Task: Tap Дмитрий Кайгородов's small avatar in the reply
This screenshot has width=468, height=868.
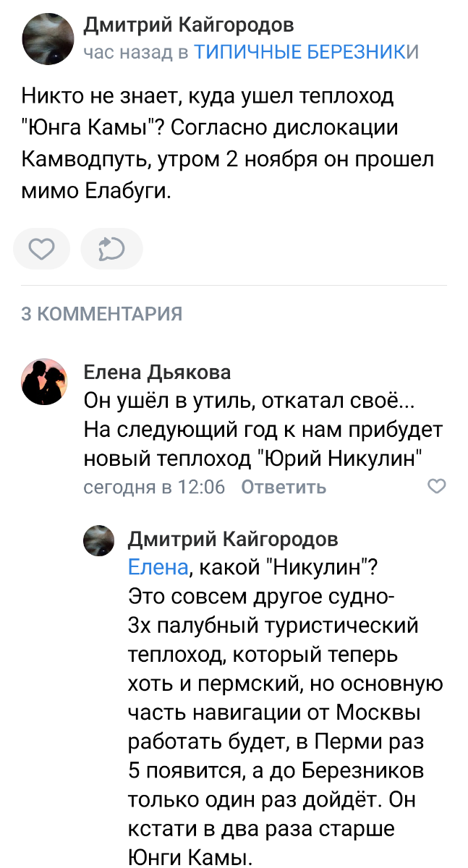Action: click(x=100, y=540)
